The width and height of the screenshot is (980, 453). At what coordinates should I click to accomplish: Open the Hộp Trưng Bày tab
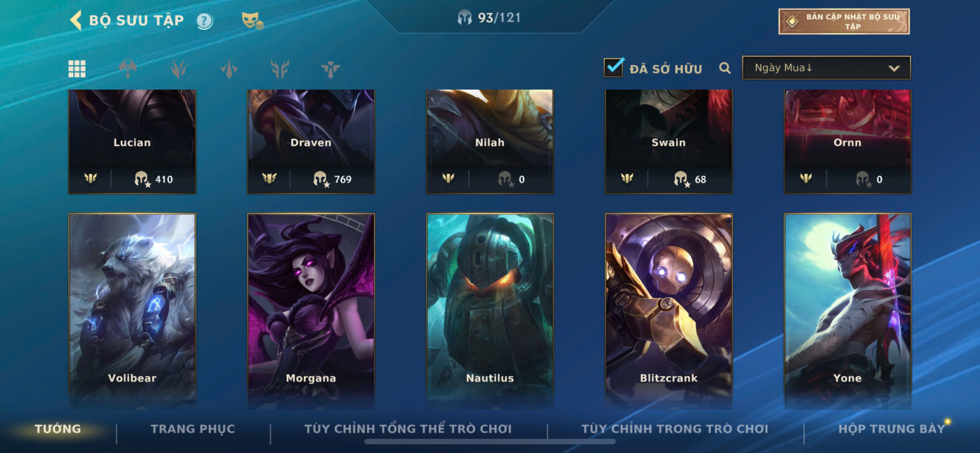(891, 429)
